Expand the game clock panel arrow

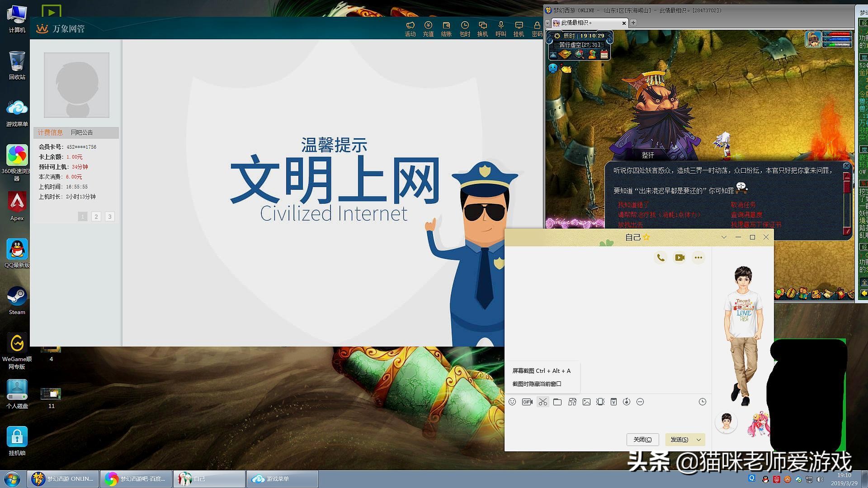click(554, 56)
